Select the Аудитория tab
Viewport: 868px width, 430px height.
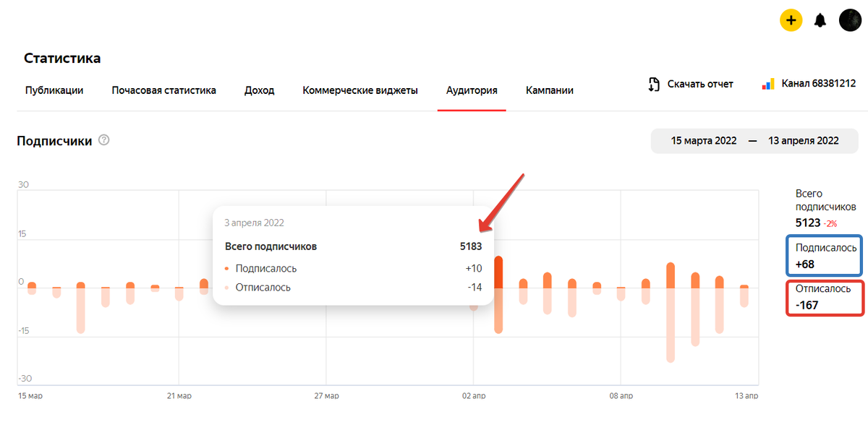coord(472,90)
